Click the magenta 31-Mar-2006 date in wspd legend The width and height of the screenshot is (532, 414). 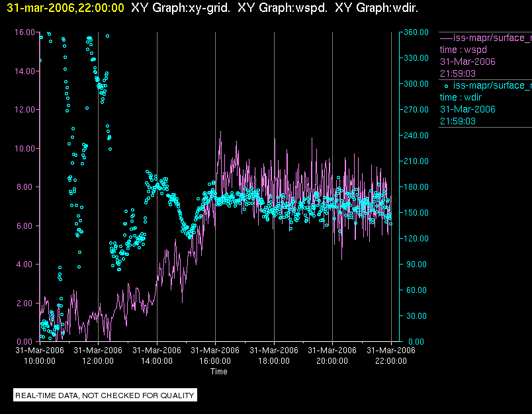click(x=468, y=62)
